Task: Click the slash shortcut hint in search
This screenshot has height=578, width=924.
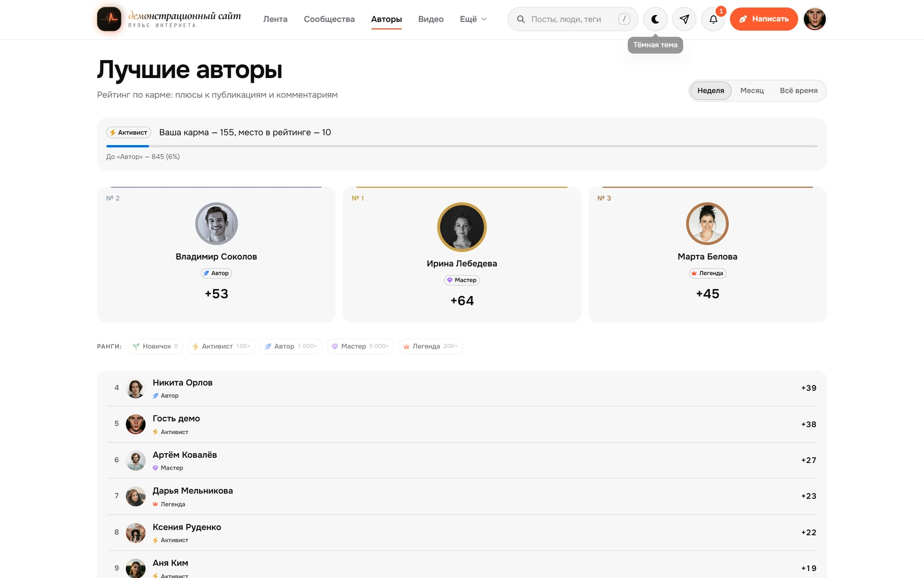Action: 624,19
